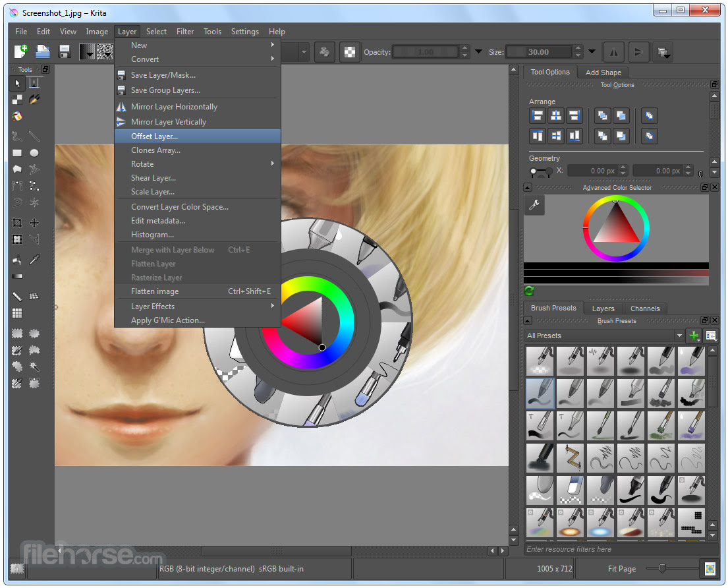This screenshot has height=588, width=728.
Task: Choose Apply G'Mic Action entry
Action: pyautogui.click(x=198, y=320)
